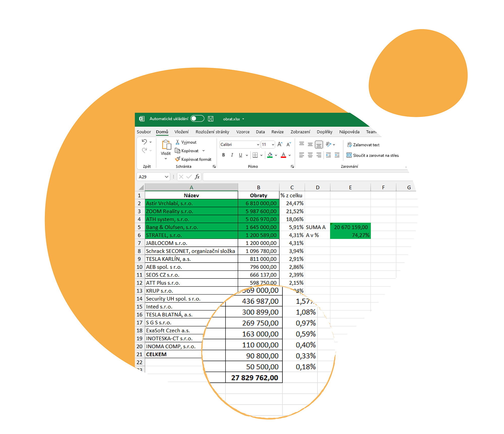Apply the red font color A
The height and width of the screenshot is (434, 504).
[283, 155]
